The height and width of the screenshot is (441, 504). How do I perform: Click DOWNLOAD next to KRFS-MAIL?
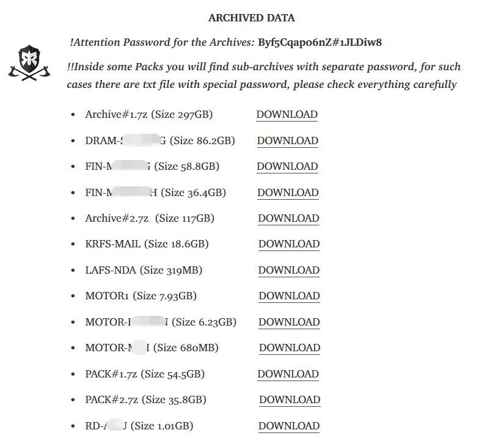click(288, 244)
